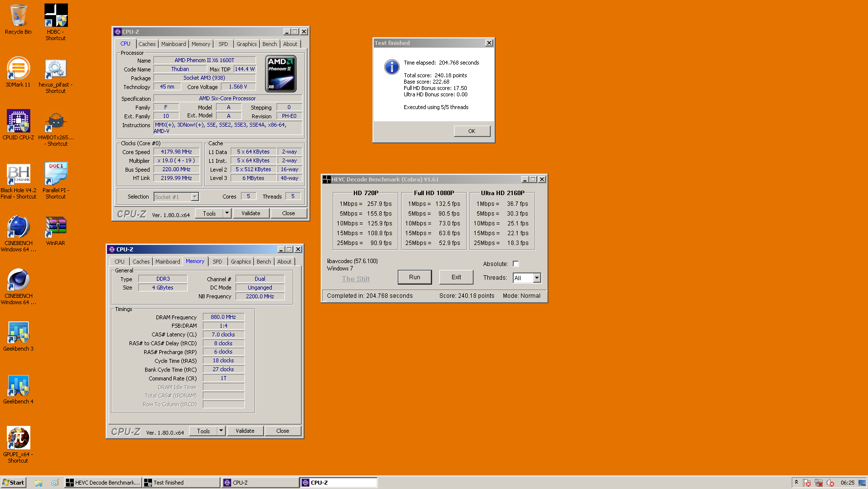Click the top CPU-Z window title bar icon
This screenshot has height=489, width=868.
(x=118, y=32)
